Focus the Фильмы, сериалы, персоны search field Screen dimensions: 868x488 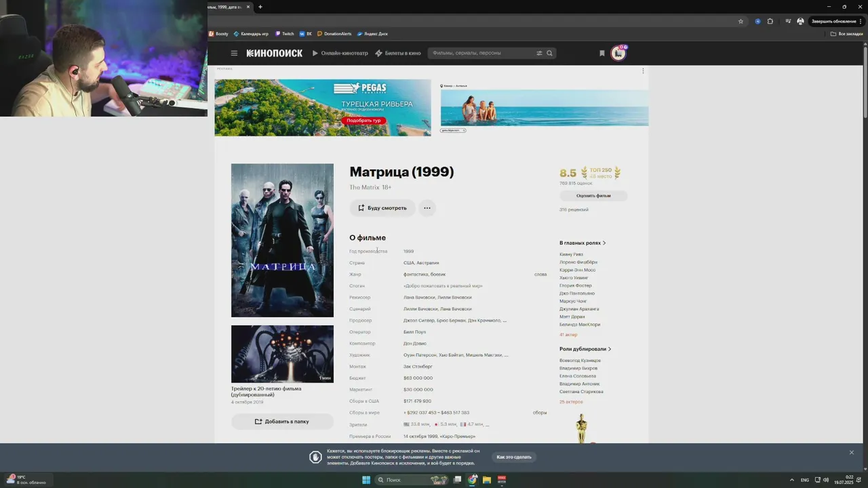482,53
